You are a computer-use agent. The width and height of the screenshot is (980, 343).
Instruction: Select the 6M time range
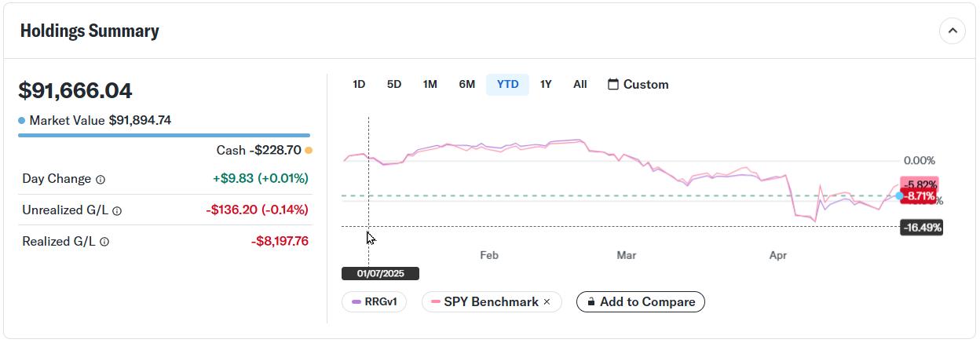click(466, 84)
